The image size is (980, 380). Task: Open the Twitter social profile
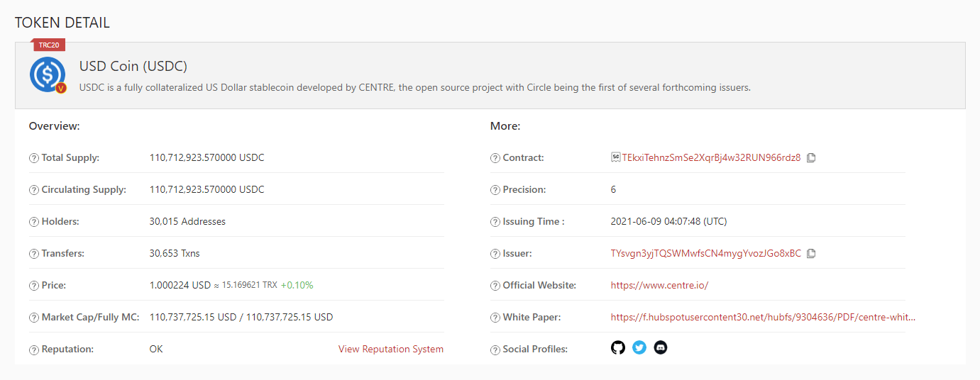coord(639,348)
